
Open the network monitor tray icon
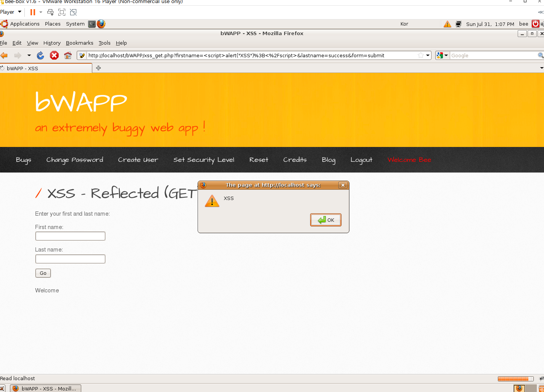459,24
